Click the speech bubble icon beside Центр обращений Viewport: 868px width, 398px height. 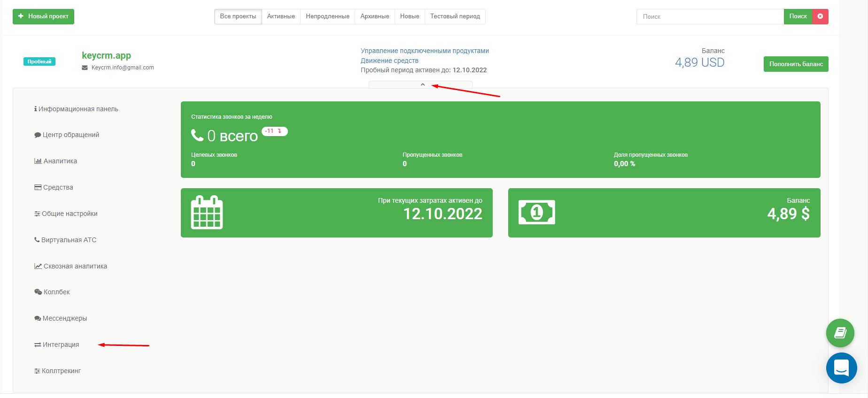38,135
